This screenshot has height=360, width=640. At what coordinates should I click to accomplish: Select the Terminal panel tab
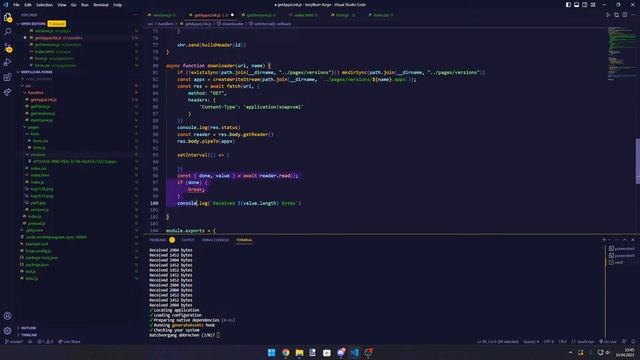pyautogui.click(x=244, y=240)
